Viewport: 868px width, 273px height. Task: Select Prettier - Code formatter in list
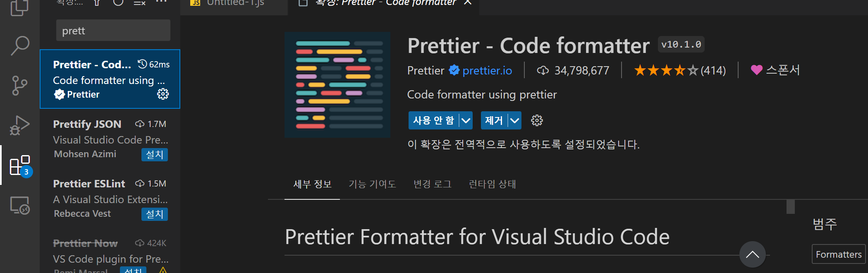(x=110, y=79)
